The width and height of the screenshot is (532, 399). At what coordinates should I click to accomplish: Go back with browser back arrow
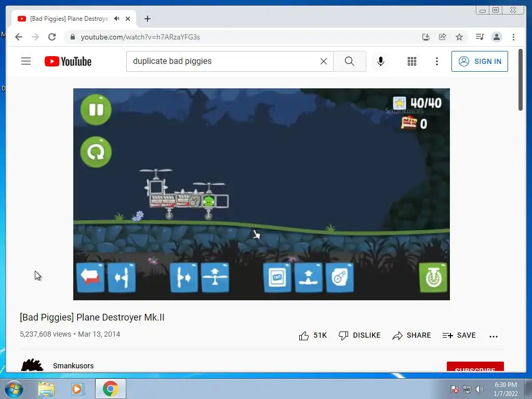19,37
